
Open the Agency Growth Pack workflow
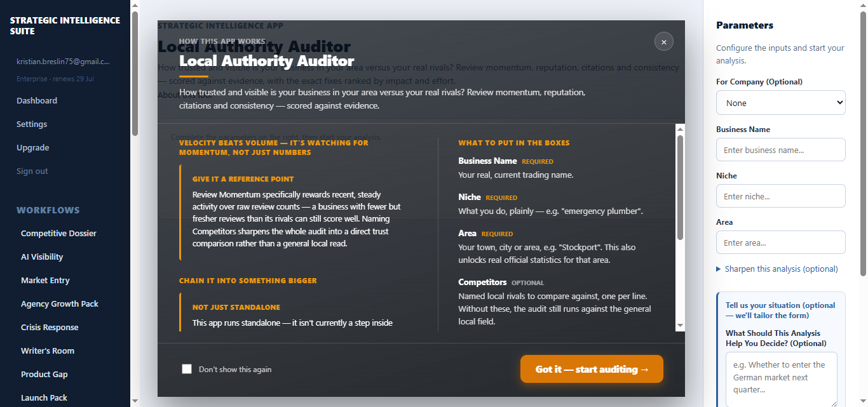60,304
